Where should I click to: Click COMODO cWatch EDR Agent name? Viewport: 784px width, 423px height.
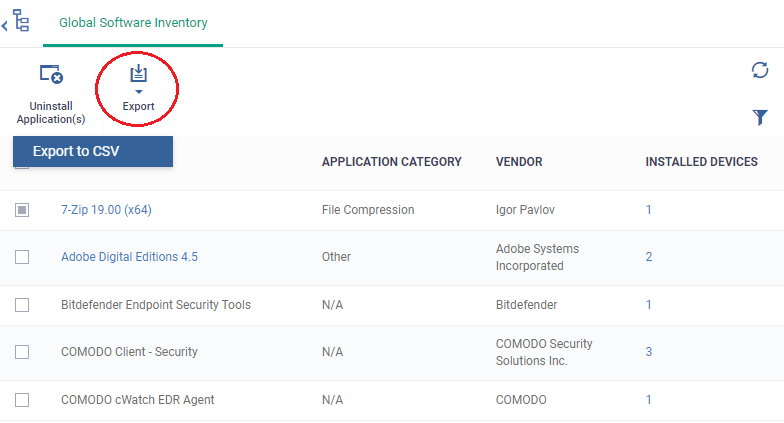point(138,400)
